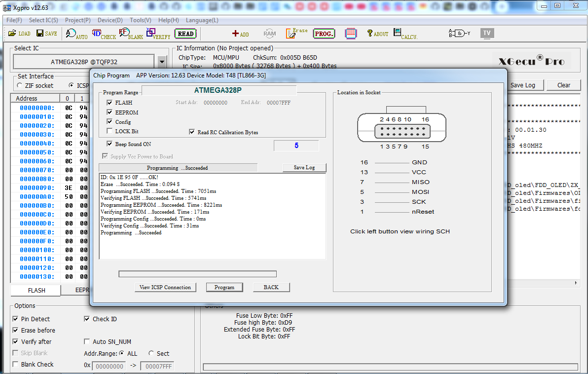Uncheck the FLASH program range checkbox
Viewport: 588px width, 374px height.
coord(110,103)
